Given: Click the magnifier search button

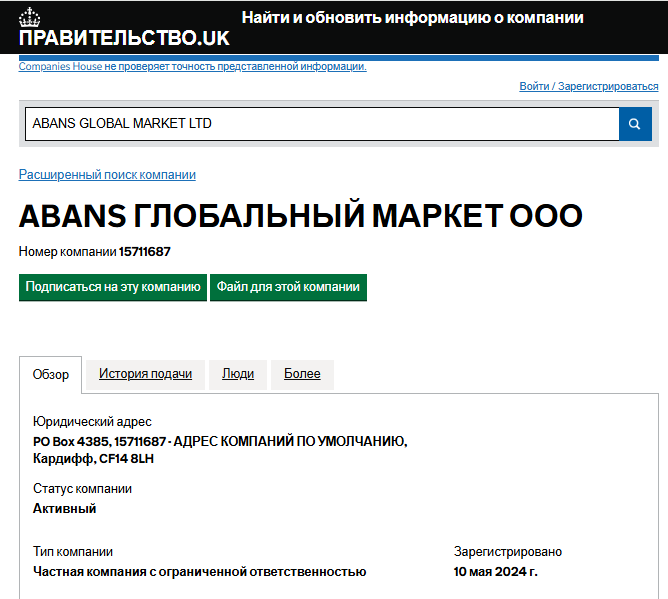Looking at the screenshot, I should pos(635,124).
